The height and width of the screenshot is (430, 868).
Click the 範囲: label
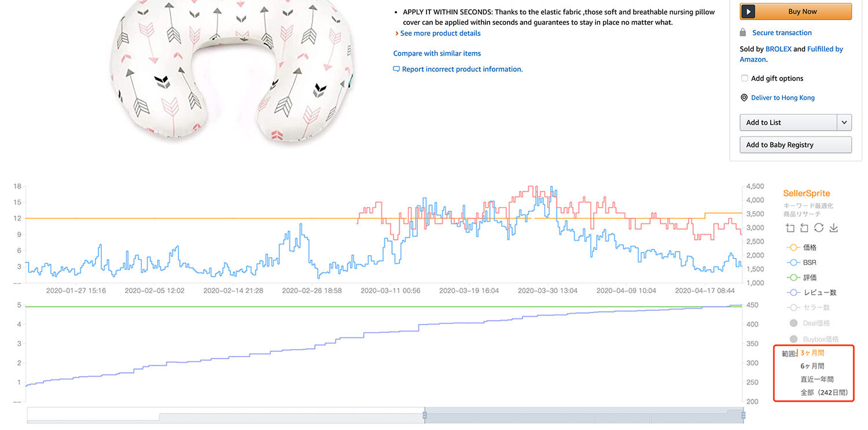pos(789,353)
